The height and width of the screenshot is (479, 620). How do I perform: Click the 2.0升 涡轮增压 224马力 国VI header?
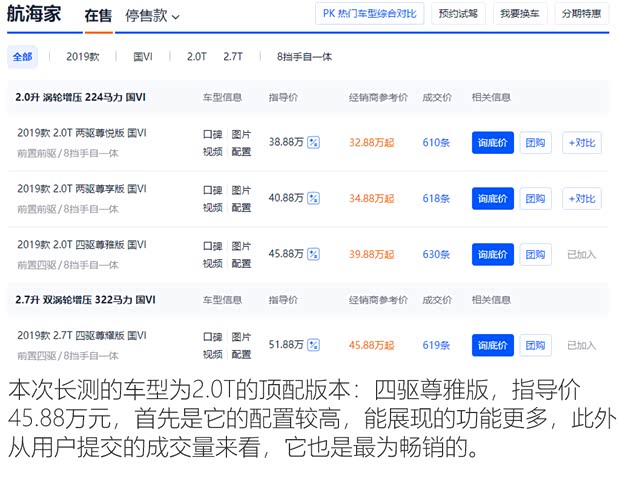pos(81,97)
